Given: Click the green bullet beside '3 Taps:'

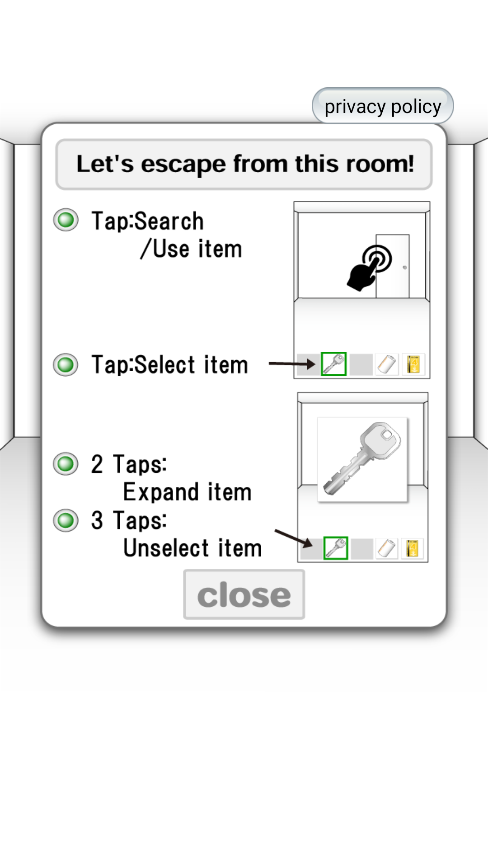Looking at the screenshot, I should click(x=66, y=520).
